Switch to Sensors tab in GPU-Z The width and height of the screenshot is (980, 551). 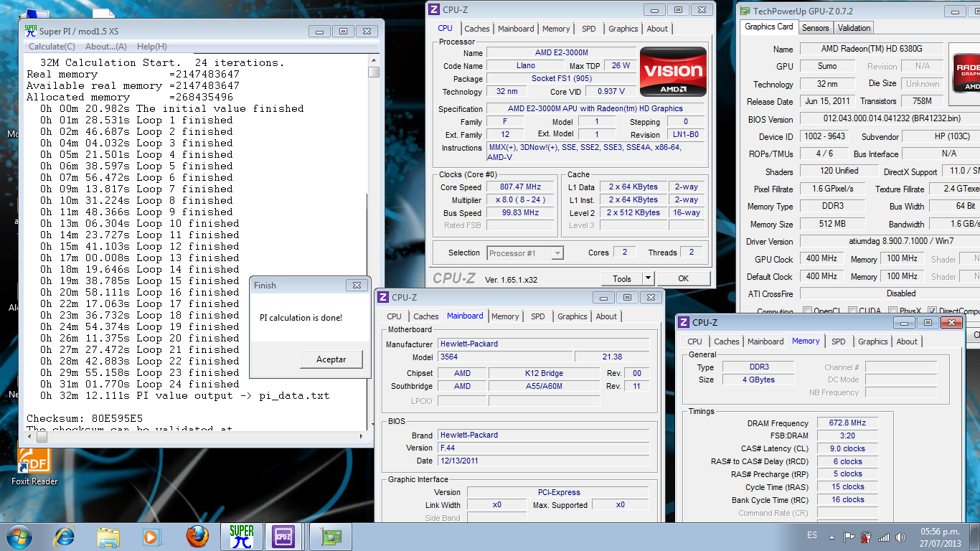pos(816,28)
